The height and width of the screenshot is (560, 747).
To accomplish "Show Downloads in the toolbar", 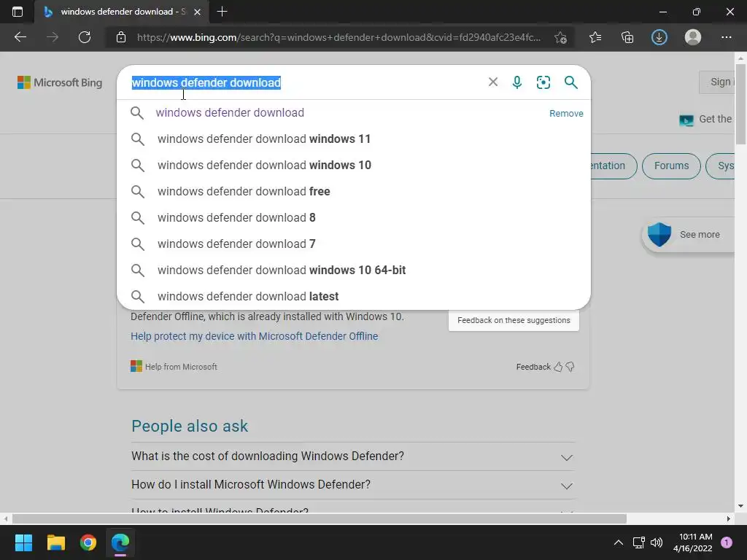I will [x=659, y=37].
